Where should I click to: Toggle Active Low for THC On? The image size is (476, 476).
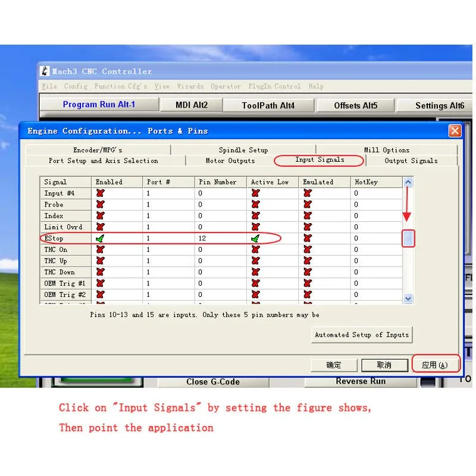coord(256,249)
